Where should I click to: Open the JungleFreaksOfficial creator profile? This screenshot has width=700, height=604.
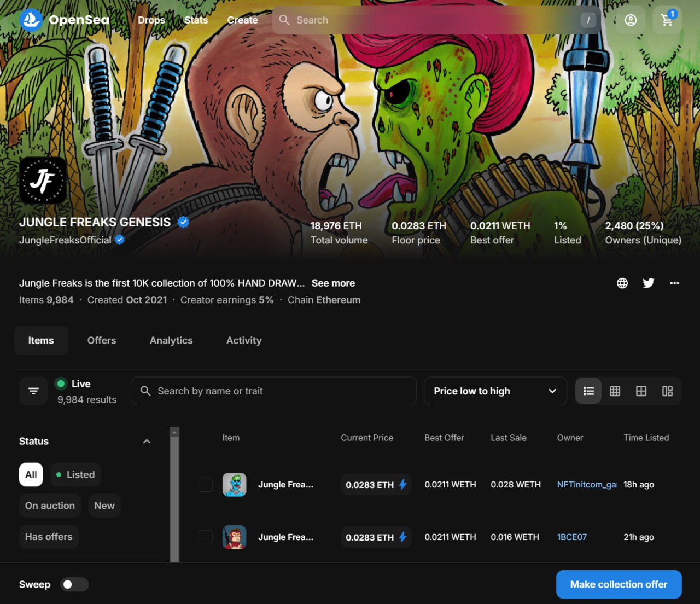65,240
